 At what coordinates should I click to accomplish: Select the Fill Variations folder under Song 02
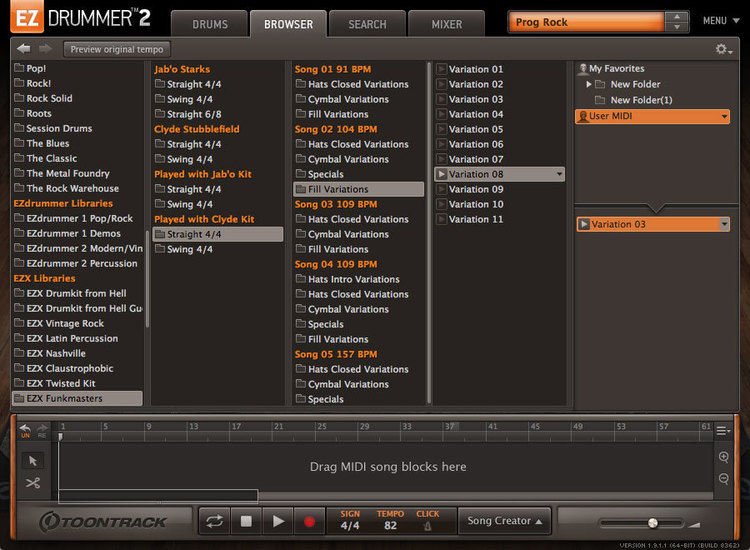tap(358, 189)
